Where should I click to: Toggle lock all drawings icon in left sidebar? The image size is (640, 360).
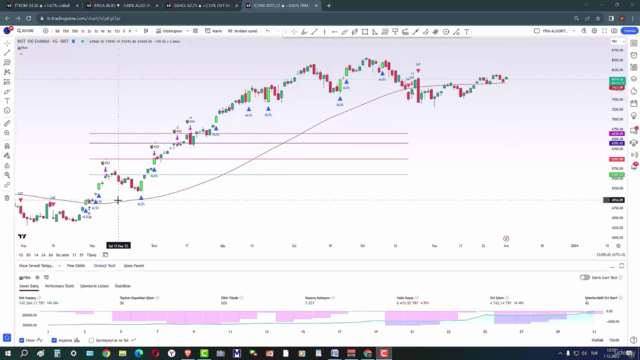click(7, 166)
